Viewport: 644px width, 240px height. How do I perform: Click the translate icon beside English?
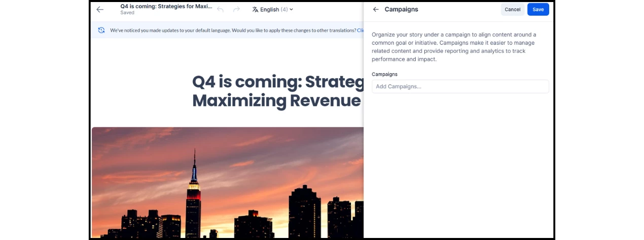pyautogui.click(x=255, y=10)
